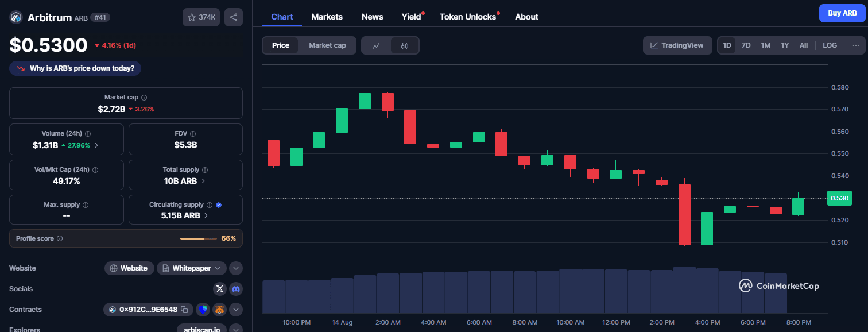Click the Arbitrum logo icon
Screen dimensions: 868x332
tap(16, 17)
